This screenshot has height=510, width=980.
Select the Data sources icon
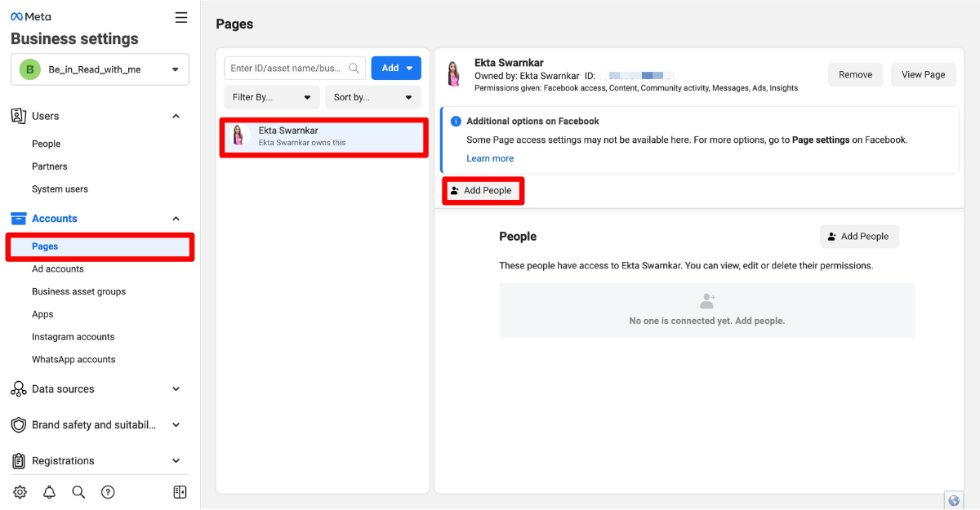point(19,389)
